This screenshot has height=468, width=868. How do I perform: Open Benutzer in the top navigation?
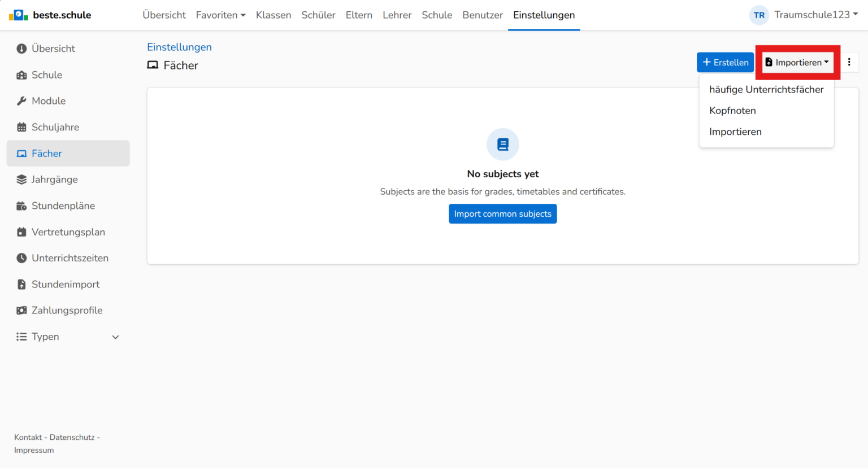(483, 15)
